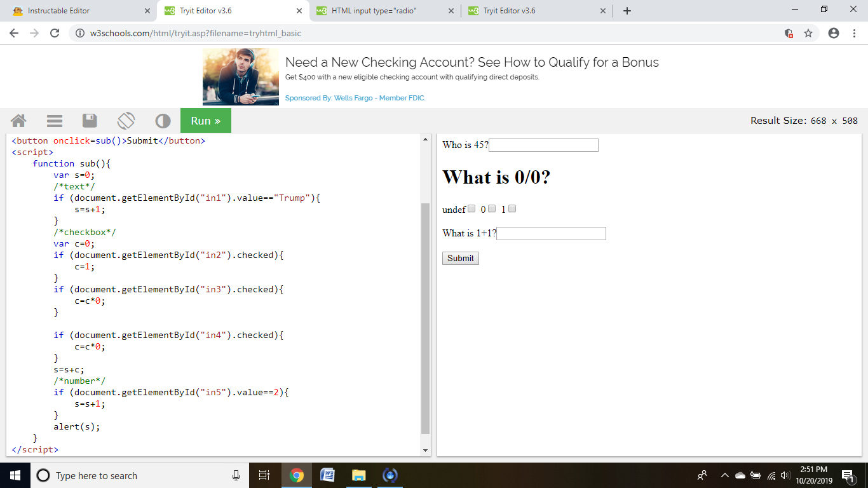
Task: Switch to HTML input type="radio" tab
Action: coord(386,11)
